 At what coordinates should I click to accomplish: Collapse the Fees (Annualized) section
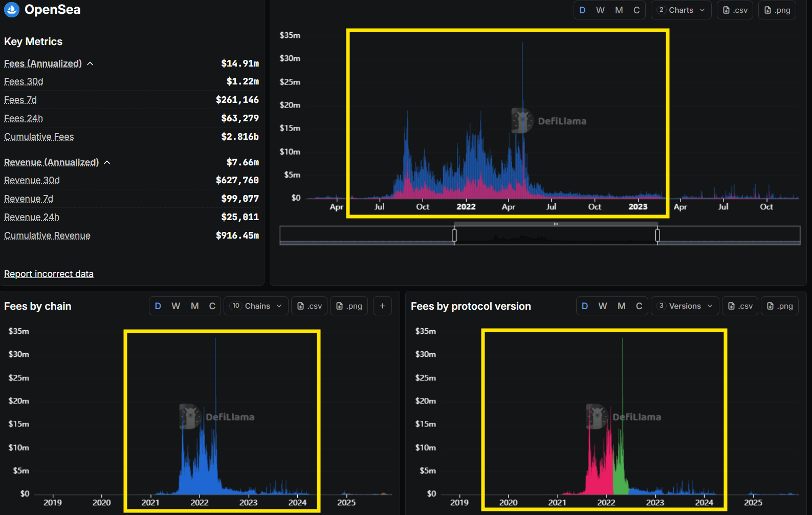(x=90, y=64)
